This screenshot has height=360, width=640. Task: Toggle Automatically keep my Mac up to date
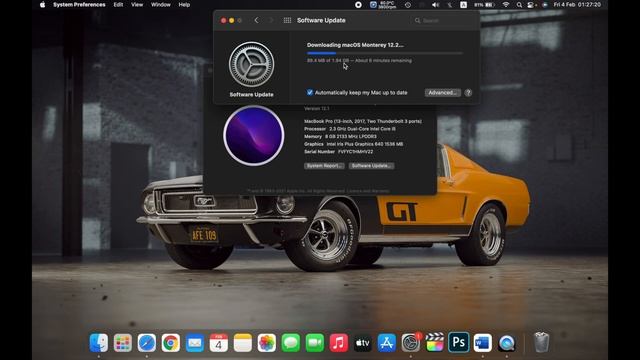(x=310, y=92)
